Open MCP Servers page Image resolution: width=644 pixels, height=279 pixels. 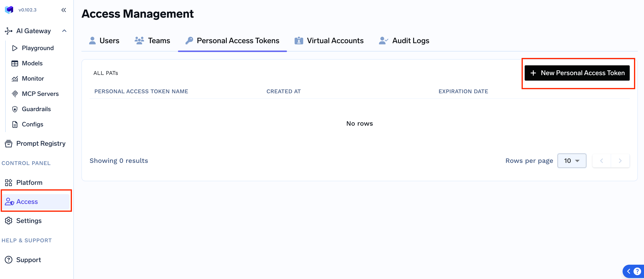click(x=40, y=94)
